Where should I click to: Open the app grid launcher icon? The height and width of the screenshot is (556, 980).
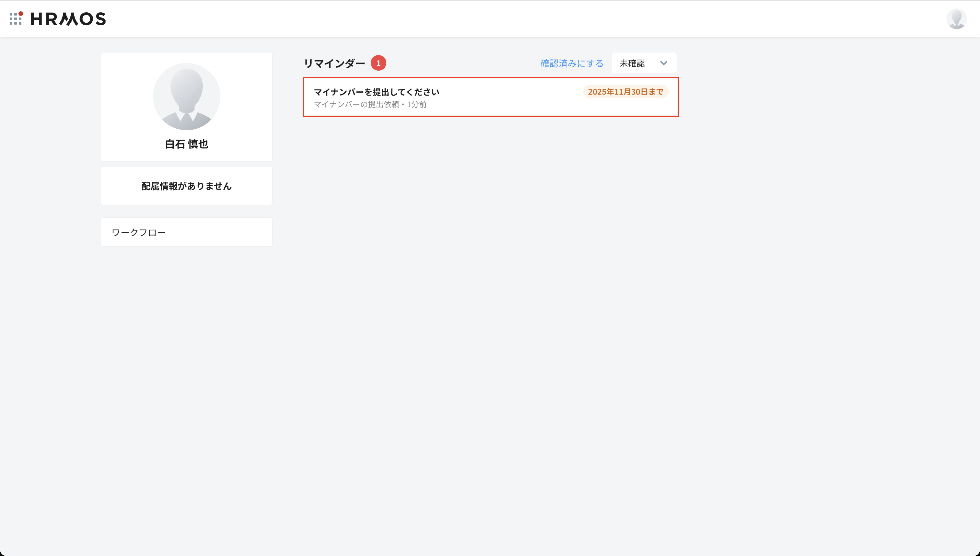point(15,19)
